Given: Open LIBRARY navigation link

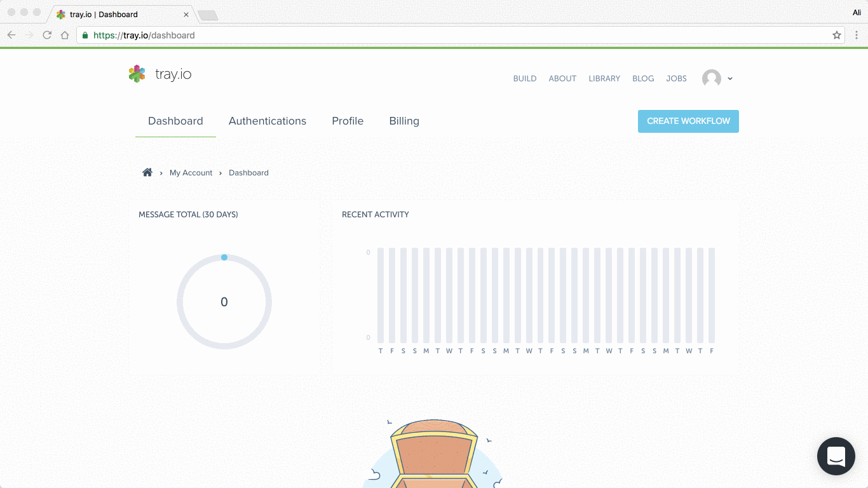Looking at the screenshot, I should tap(604, 79).
